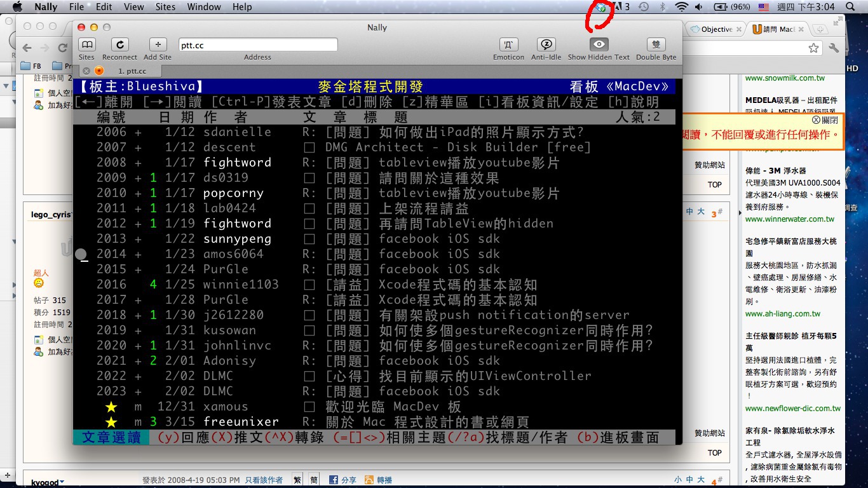868x488 pixels.
Task: Add the current site via Add Site
Action: [x=158, y=44]
